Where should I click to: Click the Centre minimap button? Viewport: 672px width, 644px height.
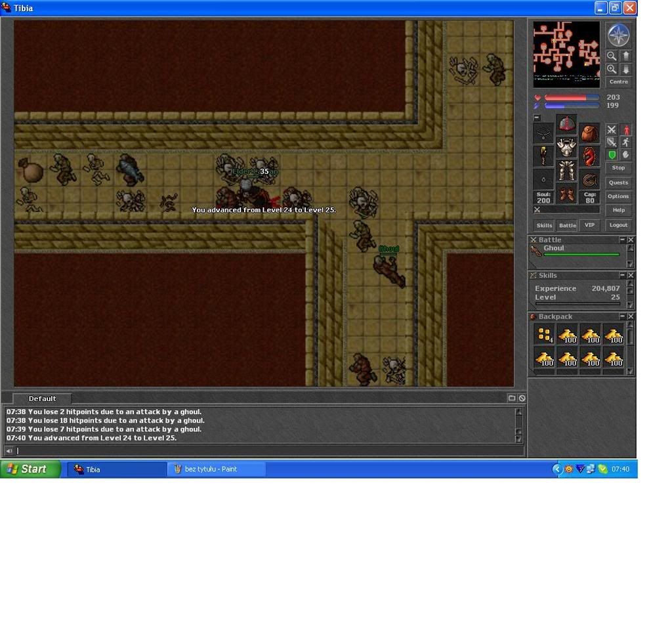click(x=618, y=82)
